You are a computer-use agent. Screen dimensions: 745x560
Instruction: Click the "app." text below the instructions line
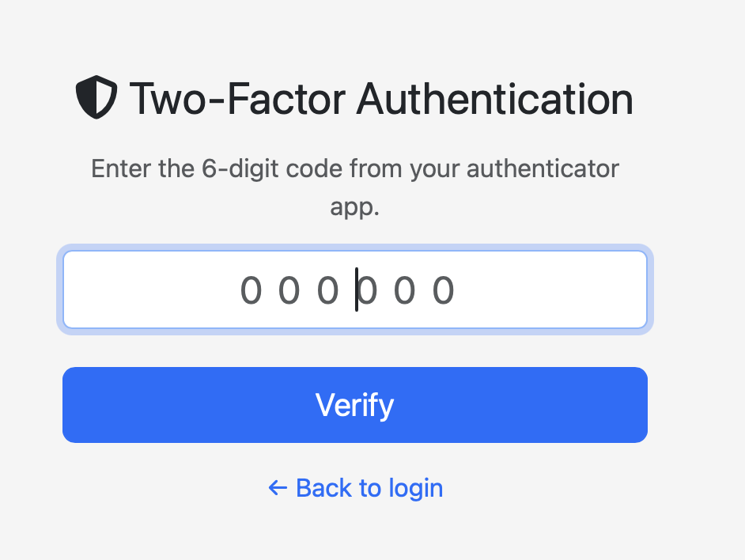[354, 207]
